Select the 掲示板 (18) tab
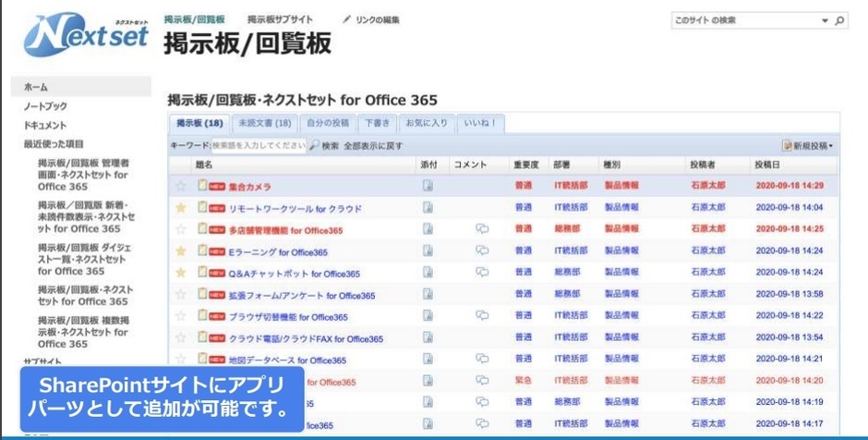Screen dimensions: 868x440 199,123
